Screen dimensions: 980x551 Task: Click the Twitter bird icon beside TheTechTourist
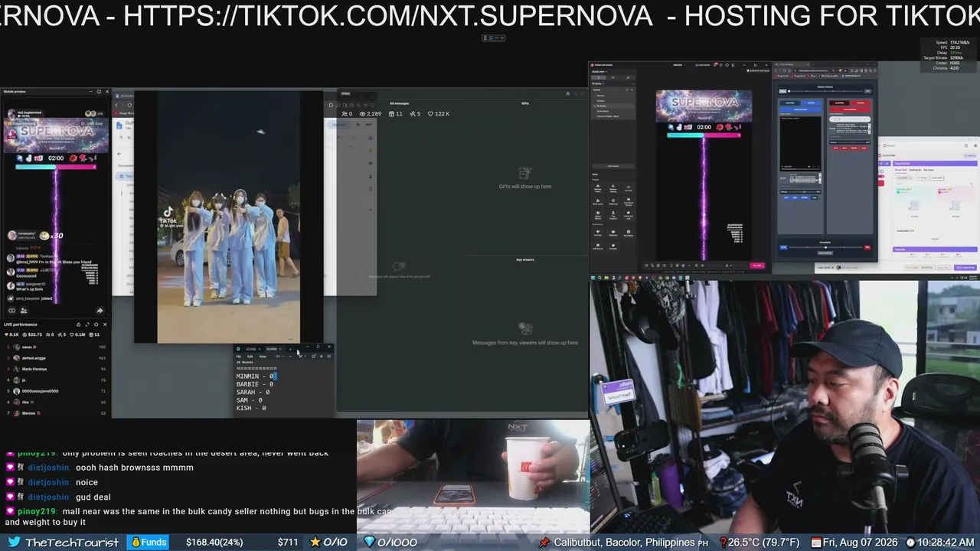[x=14, y=543]
